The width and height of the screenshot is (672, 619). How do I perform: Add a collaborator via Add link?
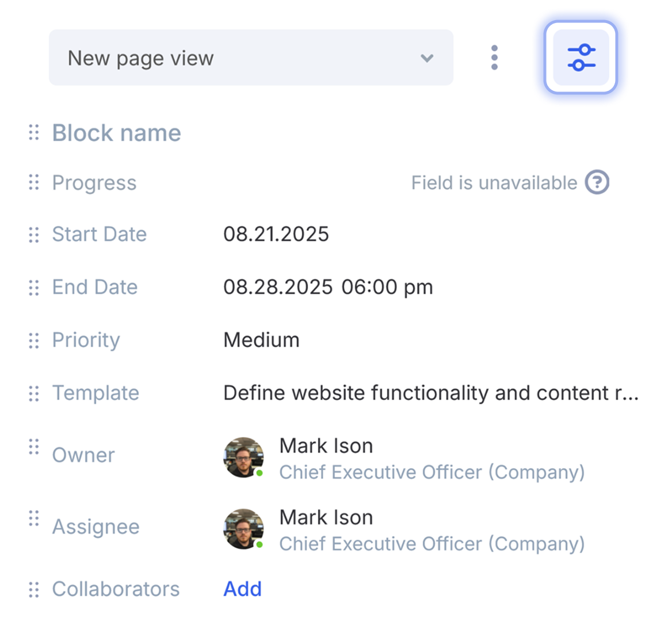[242, 589]
